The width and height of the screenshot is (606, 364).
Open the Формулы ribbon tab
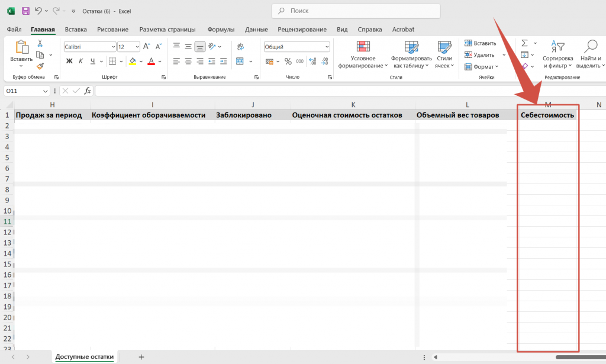point(221,30)
